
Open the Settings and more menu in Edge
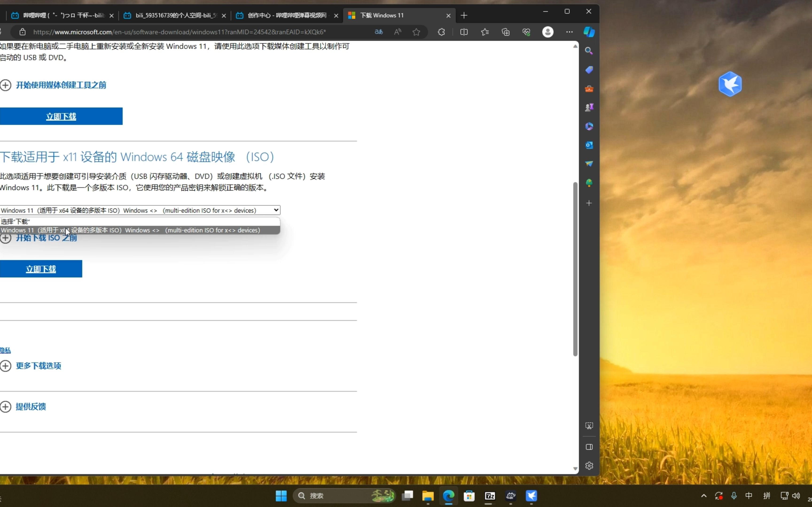(569, 32)
